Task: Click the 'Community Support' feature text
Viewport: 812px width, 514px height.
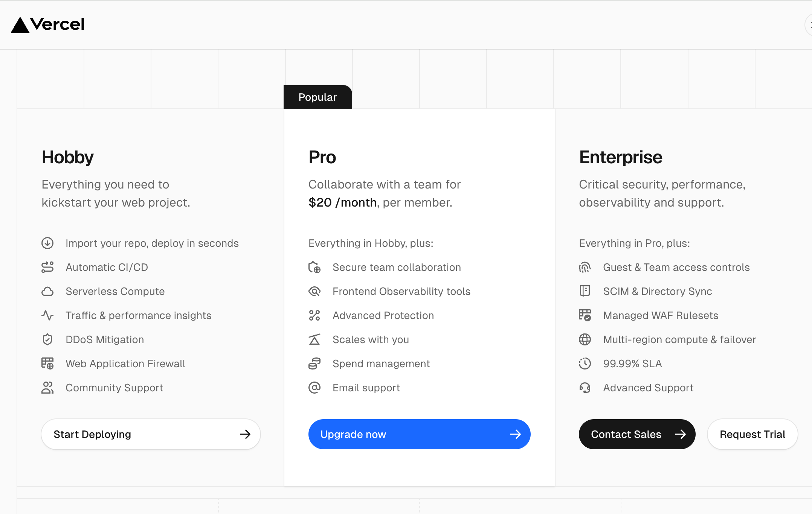Action: (114, 388)
